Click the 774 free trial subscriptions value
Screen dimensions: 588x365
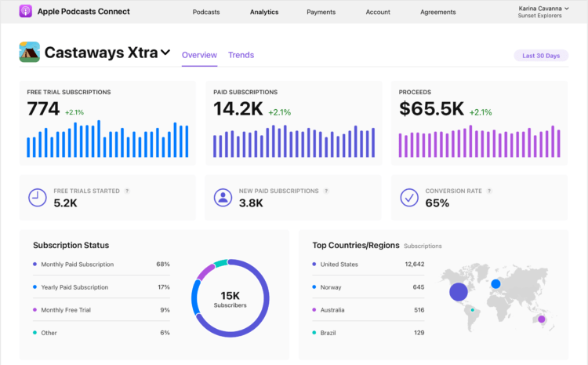coord(43,109)
